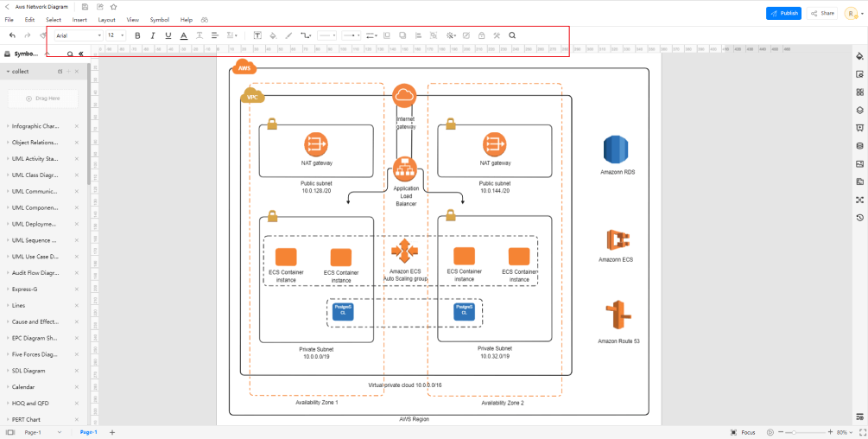The width and height of the screenshot is (868, 439).
Task: Star the Aws Network Diagram file
Action: coord(113,7)
